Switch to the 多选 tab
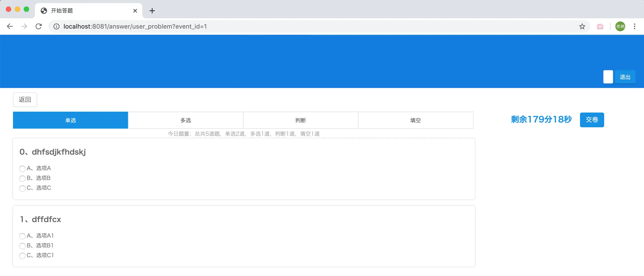 click(186, 120)
